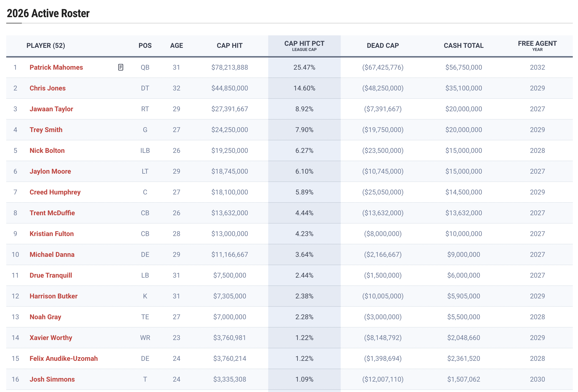
Task: Open contract notes icon beside Patrick Mahomes
Action: [x=121, y=67]
